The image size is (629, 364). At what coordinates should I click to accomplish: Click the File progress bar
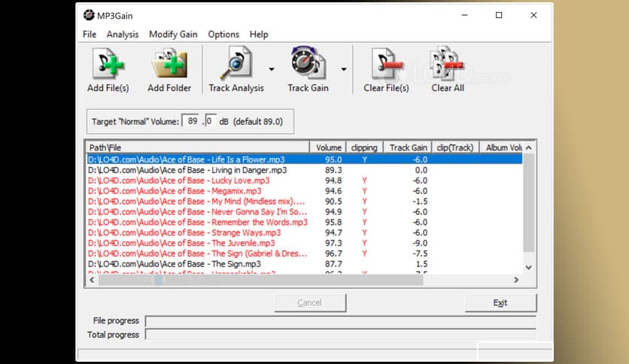pyautogui.click(x=341, y=321)
